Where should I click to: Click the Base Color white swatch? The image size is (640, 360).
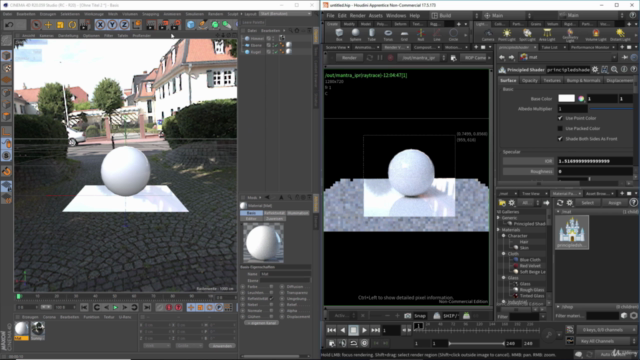tap(566, 98)
